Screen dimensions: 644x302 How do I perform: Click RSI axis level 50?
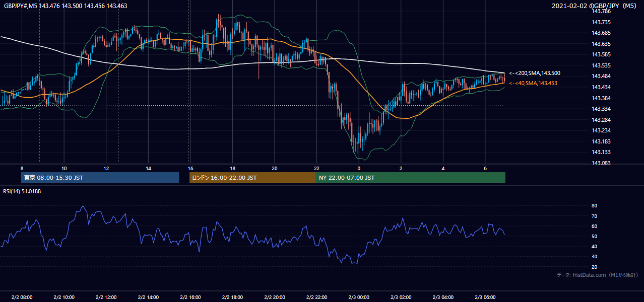tap(595, 236)
